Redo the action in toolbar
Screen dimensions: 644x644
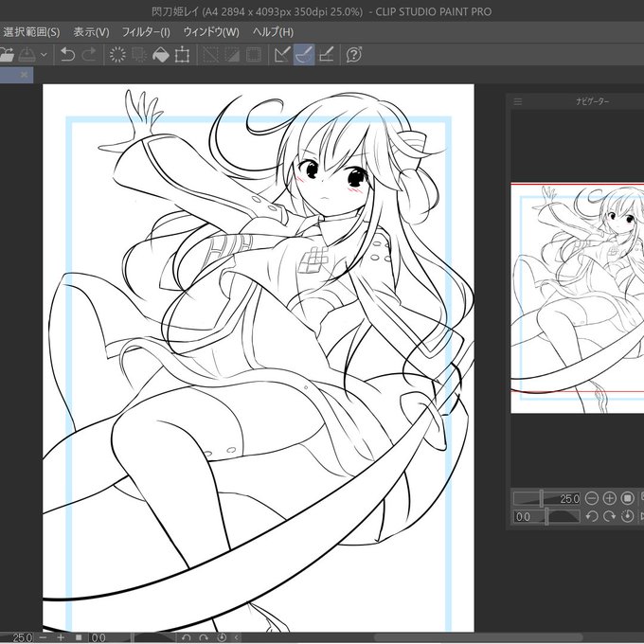[89, 55]
